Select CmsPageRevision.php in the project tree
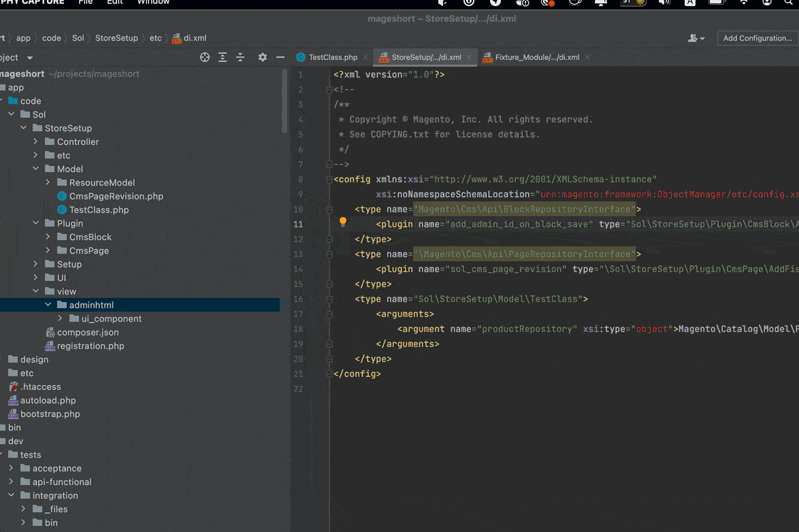 pyautogui.click(x=116, y=196)
